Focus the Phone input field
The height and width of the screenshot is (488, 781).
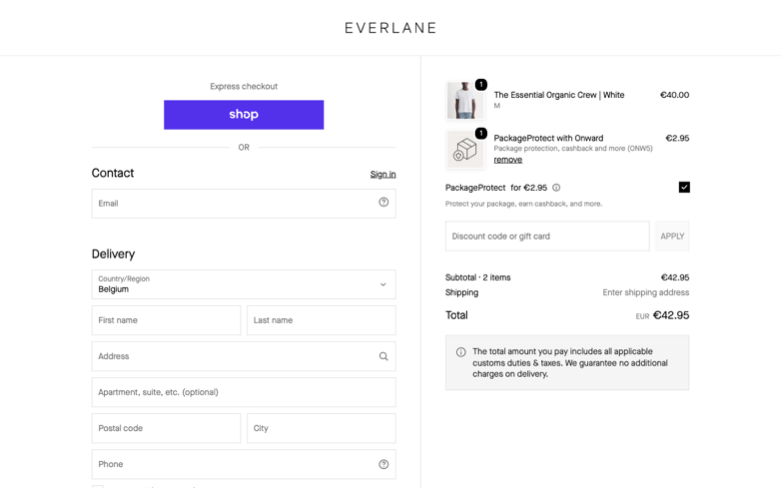pos(244,464)
